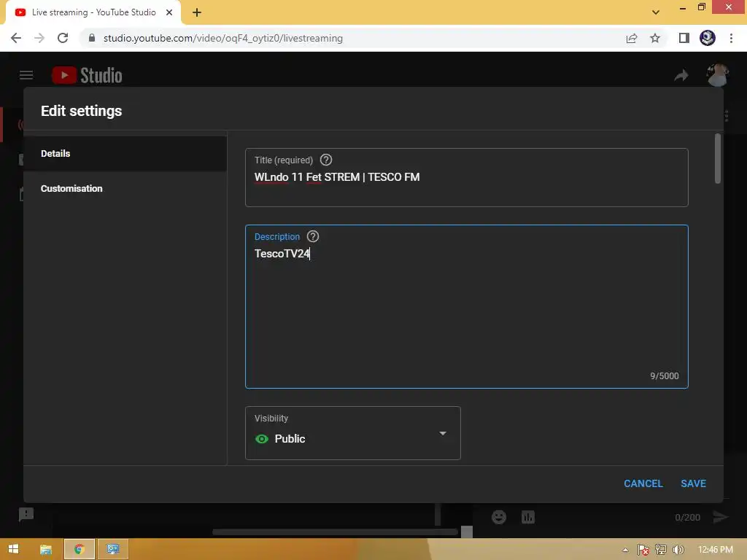Switch to the Customisation tab
Viewport: 747px width, 560px height.
click(125, 189)
